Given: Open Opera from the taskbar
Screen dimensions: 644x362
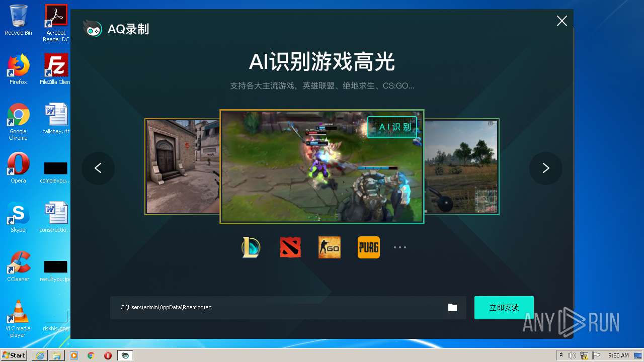Looking at the screenshot, I should 108,355.
